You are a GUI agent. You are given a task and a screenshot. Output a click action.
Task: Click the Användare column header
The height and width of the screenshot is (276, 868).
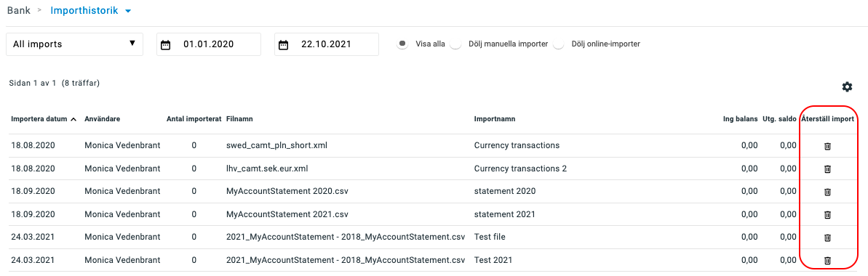coord(102,119)
